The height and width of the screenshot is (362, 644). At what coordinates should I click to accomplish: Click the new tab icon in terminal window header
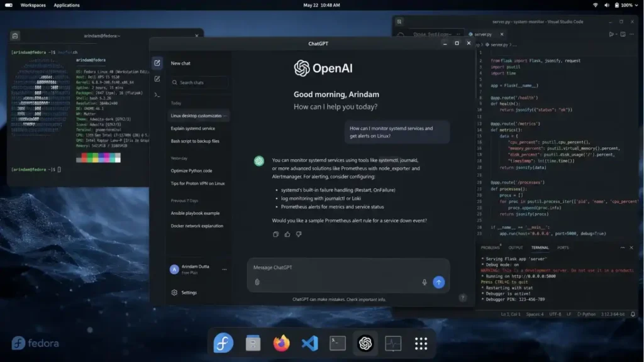coord(15,36)
